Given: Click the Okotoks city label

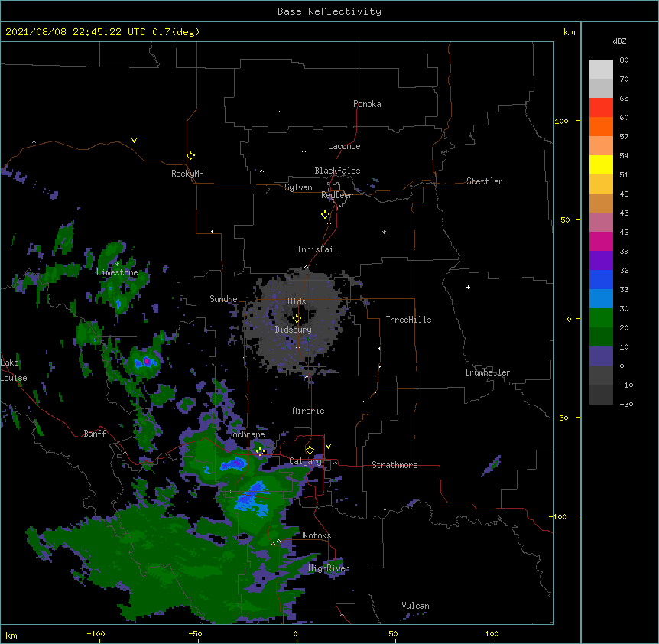Looking at the screenshot, I should point(315,535).
